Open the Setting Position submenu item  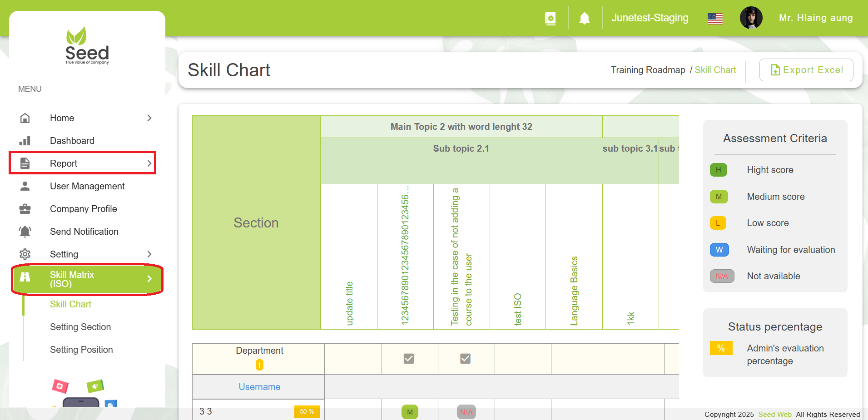(x=81, y=350)
